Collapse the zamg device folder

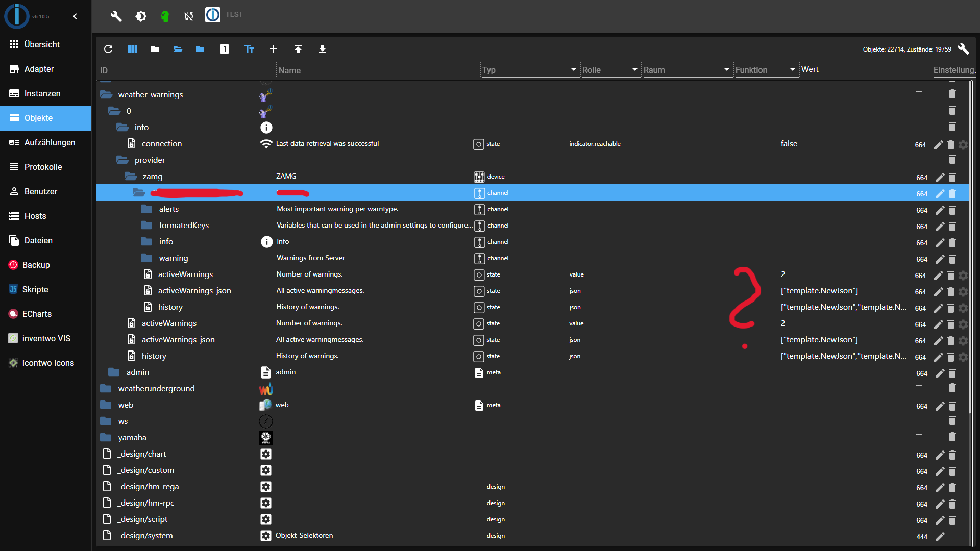point(131,176)
